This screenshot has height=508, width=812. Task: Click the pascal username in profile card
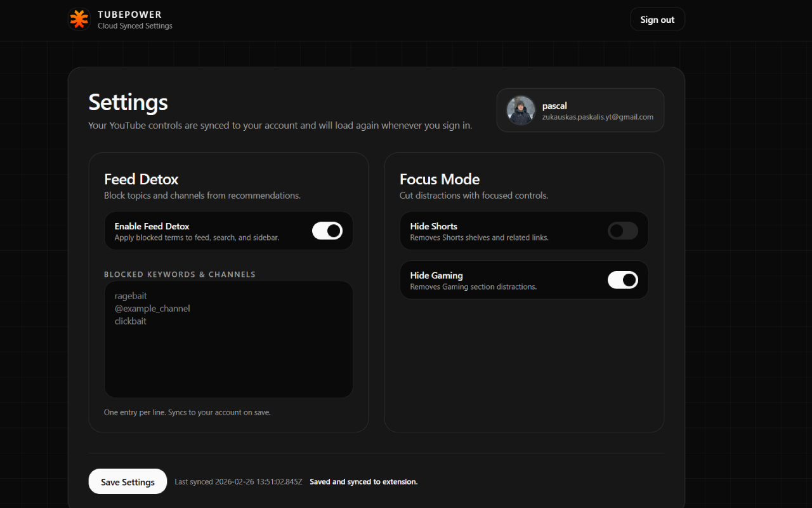pyautogui.click(x=554, y=105)
